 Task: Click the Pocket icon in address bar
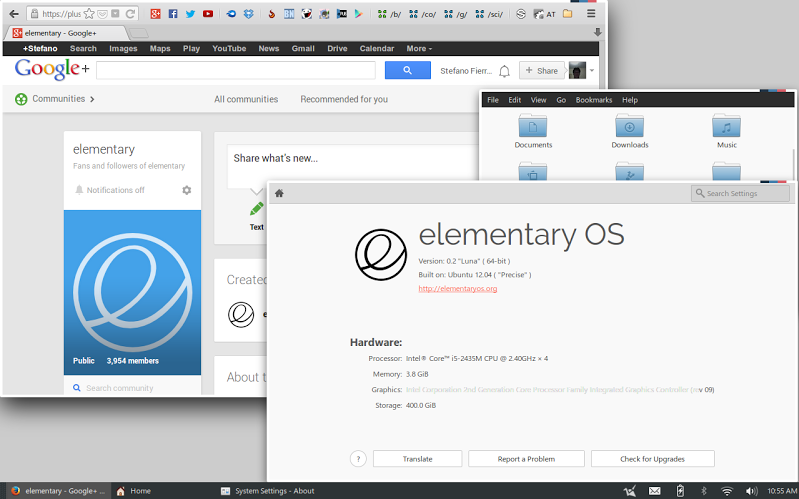tap(102, 14)
